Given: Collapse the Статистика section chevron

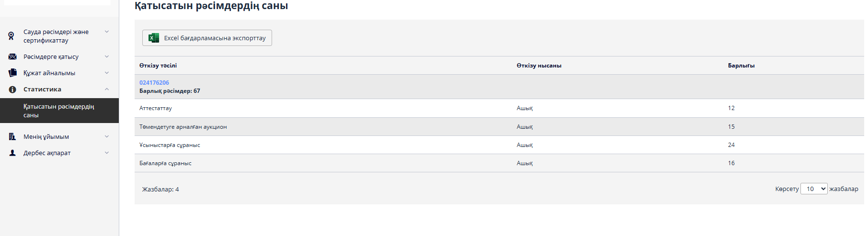Looking at the screenshot, I should click(x=107, y=89).
